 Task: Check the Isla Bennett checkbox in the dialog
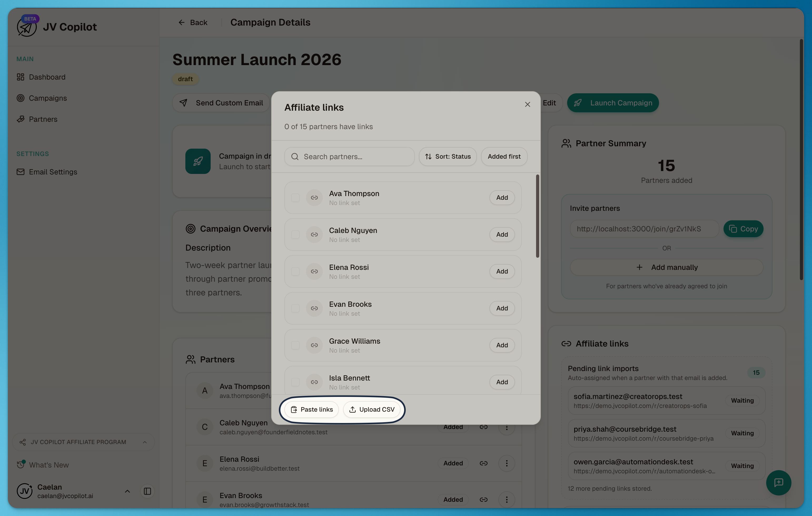click(x=295, y=382)
